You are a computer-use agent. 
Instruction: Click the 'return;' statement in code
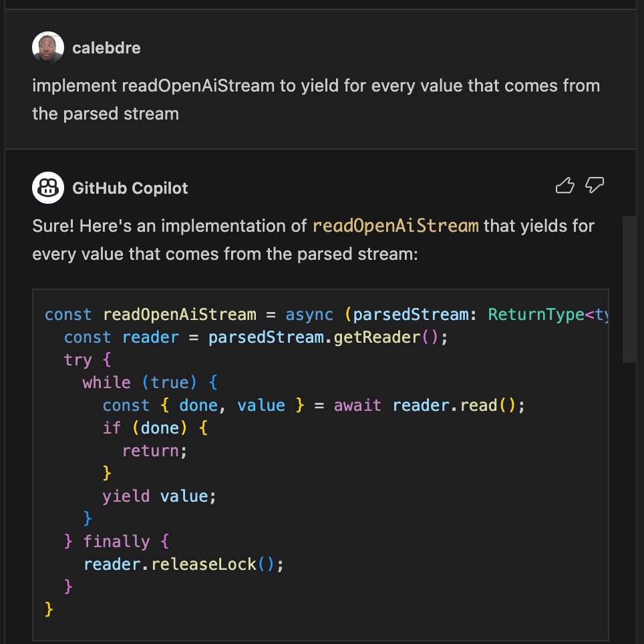pyautogui.click(x=154, y=451)
